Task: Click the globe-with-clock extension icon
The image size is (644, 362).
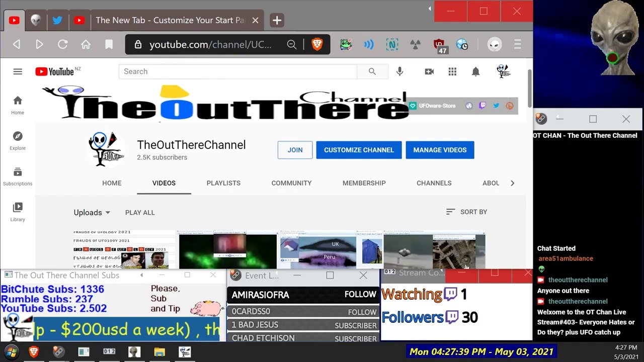Action: [462, 45]
